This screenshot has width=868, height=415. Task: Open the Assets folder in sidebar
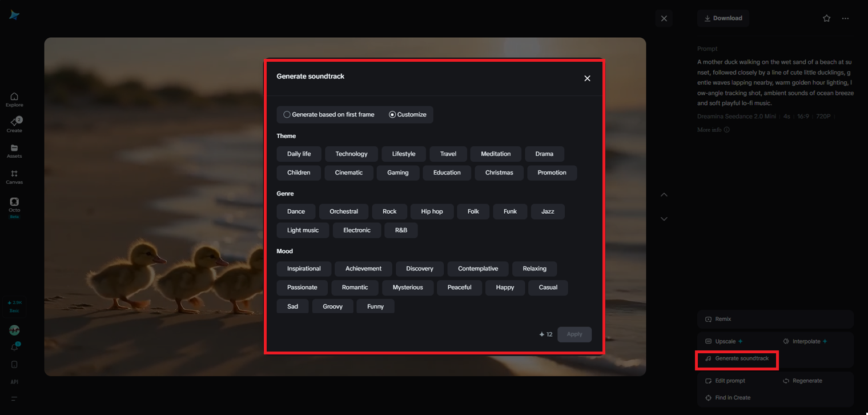click(14, 151)
